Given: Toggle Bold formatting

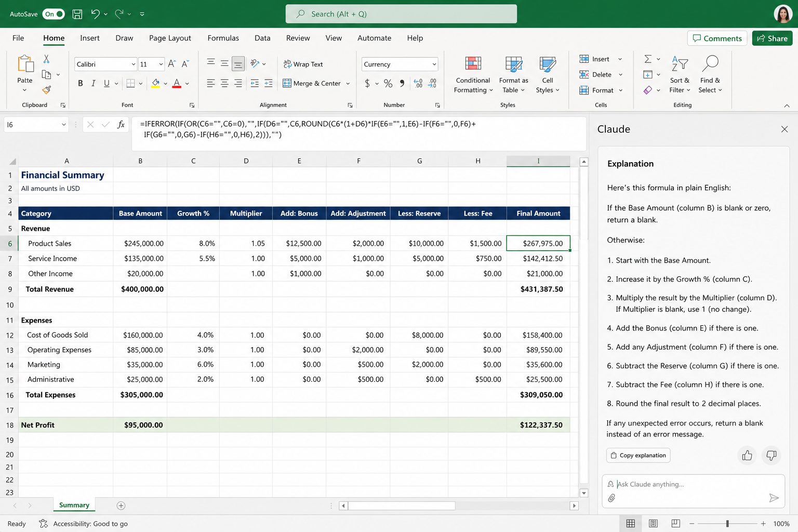Looking at the screenshot, I should coord(81,83).
